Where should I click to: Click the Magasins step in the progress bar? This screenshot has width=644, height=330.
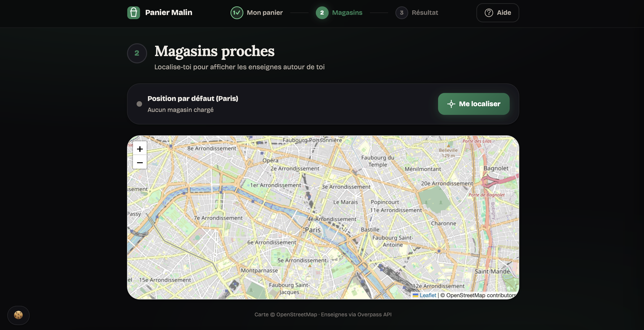(347, 13)
